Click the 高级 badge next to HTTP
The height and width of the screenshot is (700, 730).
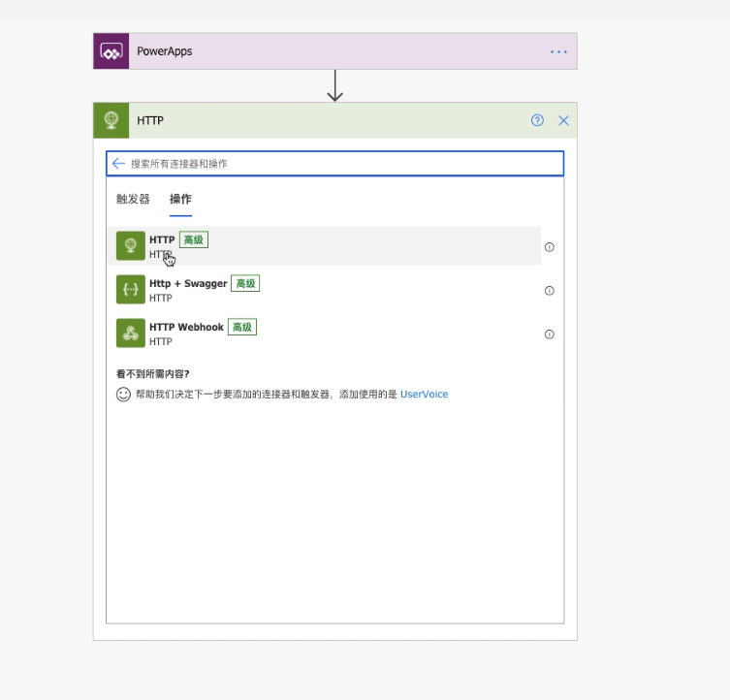[194, 239]
